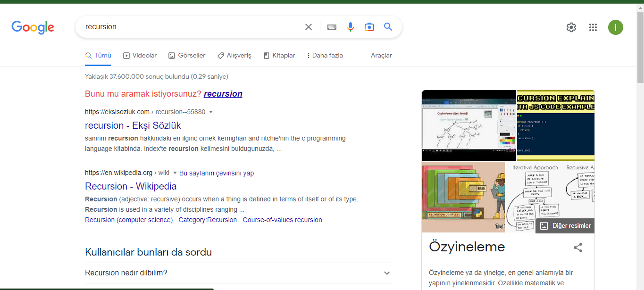Open the 'Araçlar' search tools
Image resolution: width=644 pixels, height=290 pixels.
point(382,55)
